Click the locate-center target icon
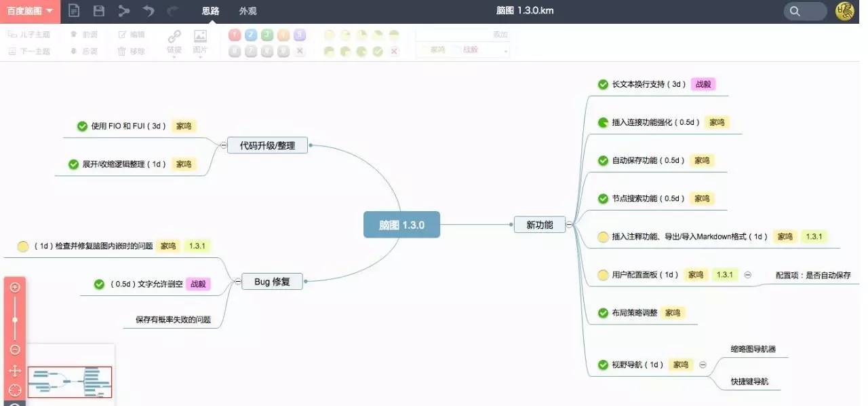Screen dimensions: 868x406 point(14,389)
